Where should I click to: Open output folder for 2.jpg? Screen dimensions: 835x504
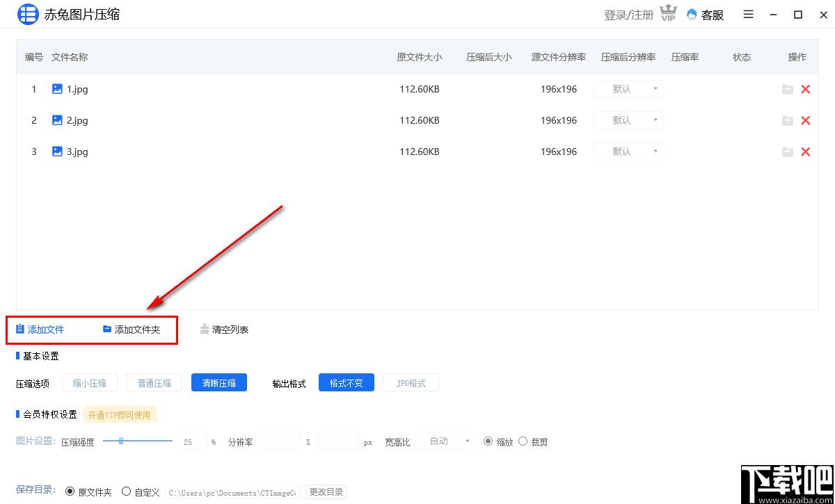(788, 120)
